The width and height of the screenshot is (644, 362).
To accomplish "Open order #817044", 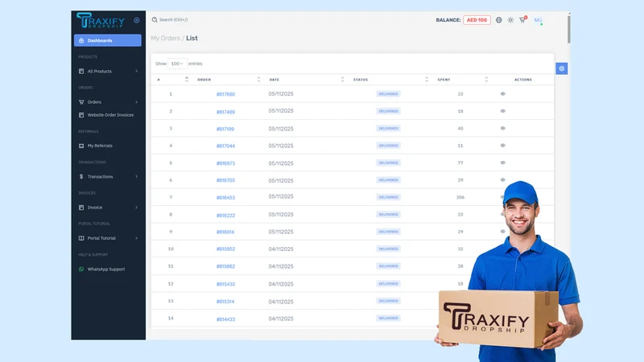I will tap(225, 146).
